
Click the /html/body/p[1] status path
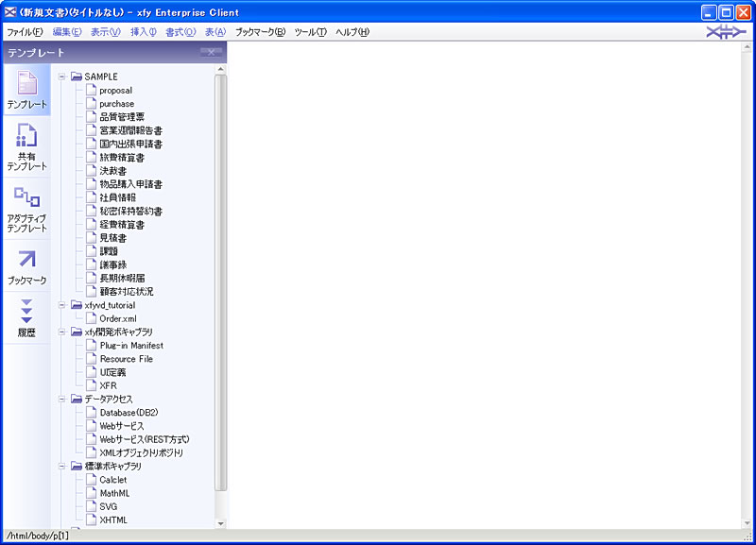(x=38, y=536)
